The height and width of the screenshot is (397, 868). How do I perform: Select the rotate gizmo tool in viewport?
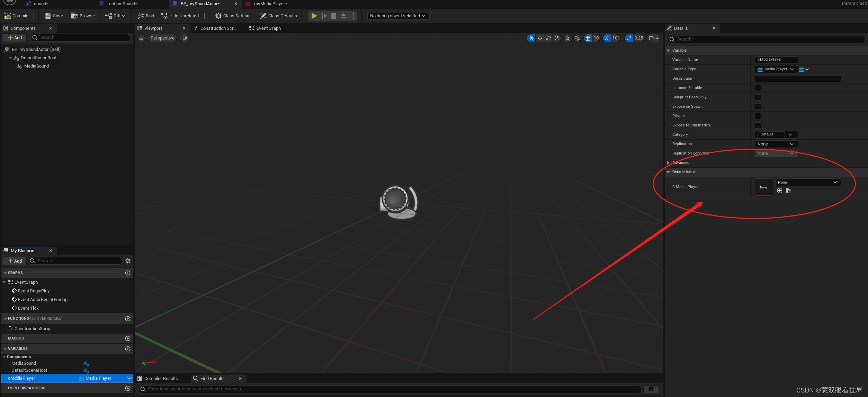pyautogui.click(x=548, y=38)
